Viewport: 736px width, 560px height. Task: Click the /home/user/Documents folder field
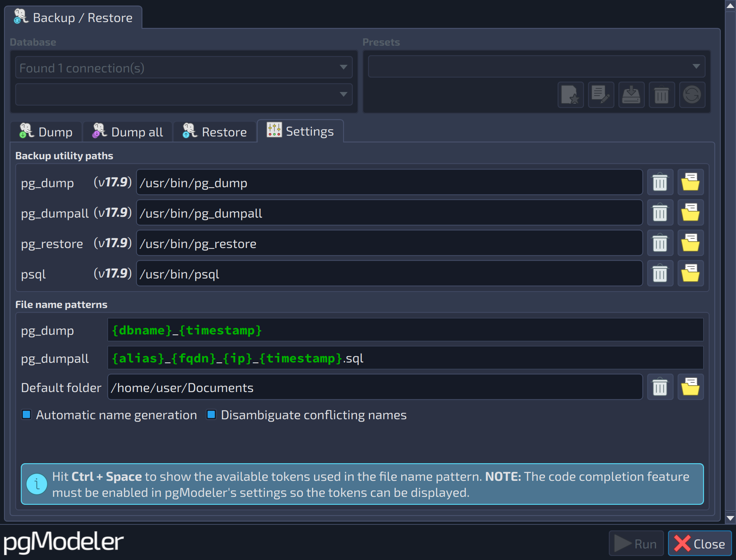(375, 387)
